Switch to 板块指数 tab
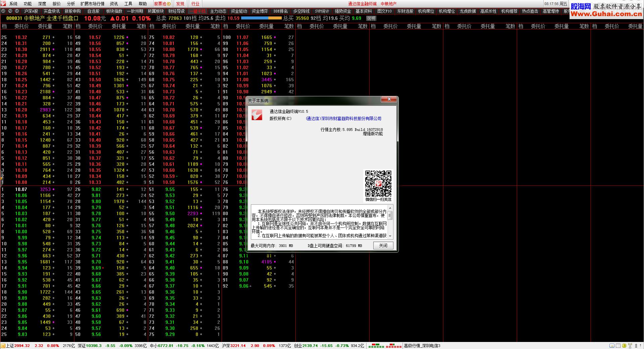The width and height of the screenshot is (644, 349). [114, 11]
